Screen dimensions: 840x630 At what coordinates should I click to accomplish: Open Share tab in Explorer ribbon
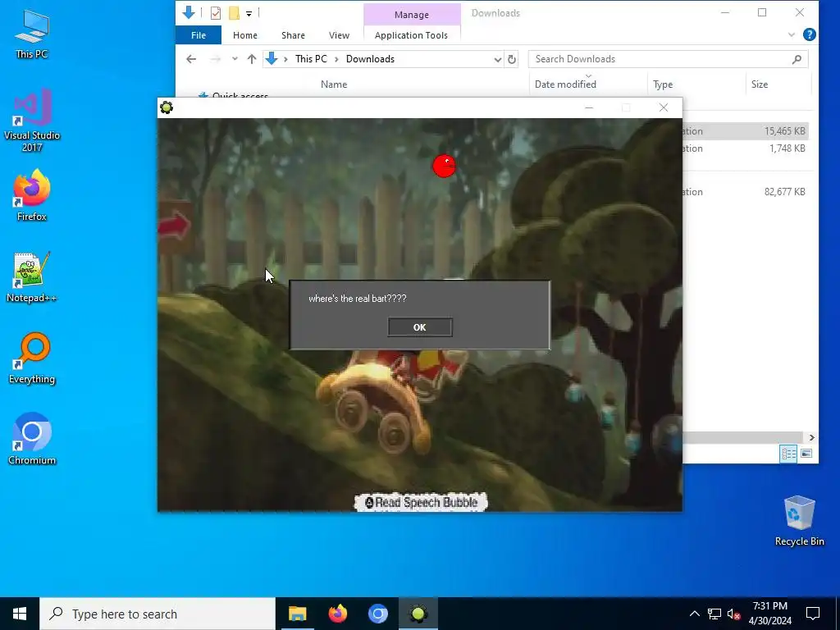pyautogui.click(x=293, y=35)
